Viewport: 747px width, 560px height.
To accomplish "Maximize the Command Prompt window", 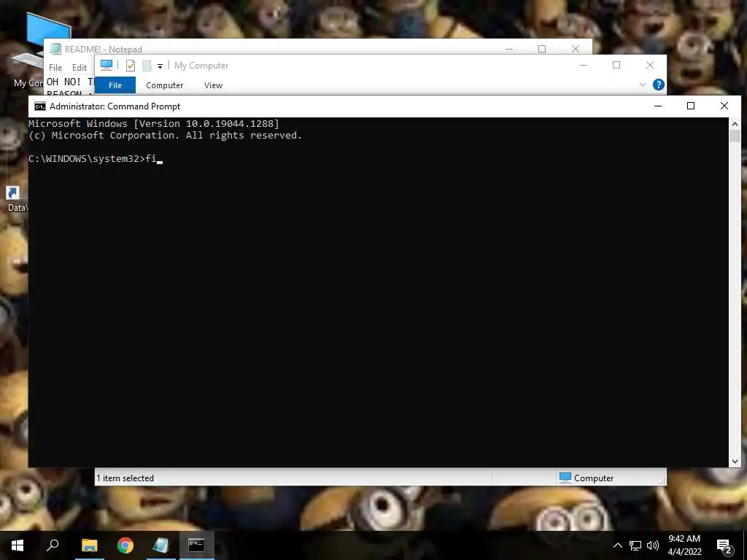I will (691, 106).
